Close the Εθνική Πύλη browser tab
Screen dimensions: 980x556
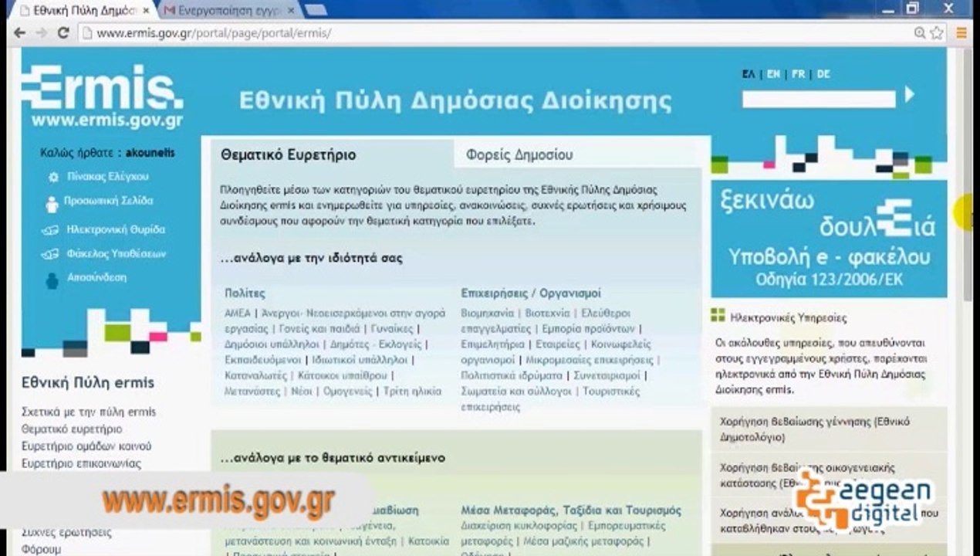click(146, 10)
